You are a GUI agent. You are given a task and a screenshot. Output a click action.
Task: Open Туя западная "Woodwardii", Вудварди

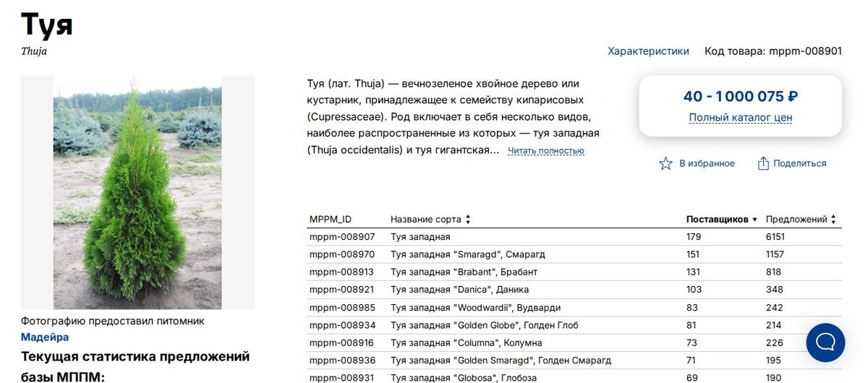point(475,308)
